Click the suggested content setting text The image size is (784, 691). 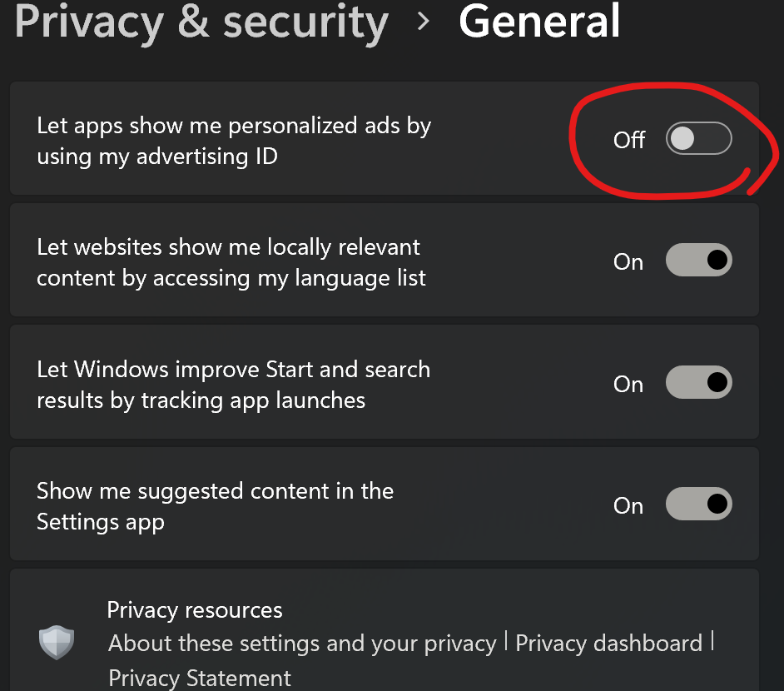tap(215, 505)
